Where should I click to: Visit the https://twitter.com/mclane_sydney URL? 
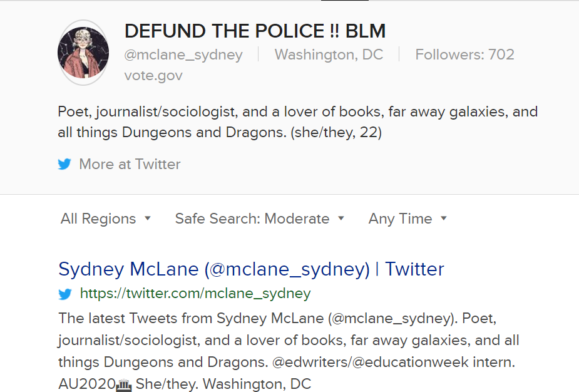[195, 293]
